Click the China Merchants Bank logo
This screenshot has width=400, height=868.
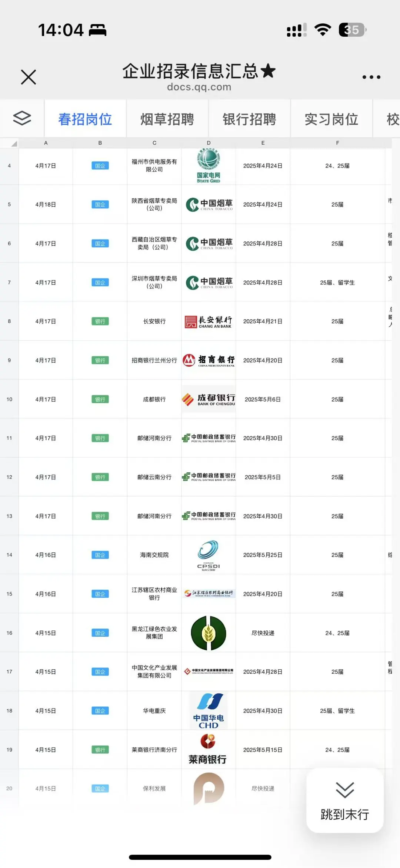tap(209, 360)
